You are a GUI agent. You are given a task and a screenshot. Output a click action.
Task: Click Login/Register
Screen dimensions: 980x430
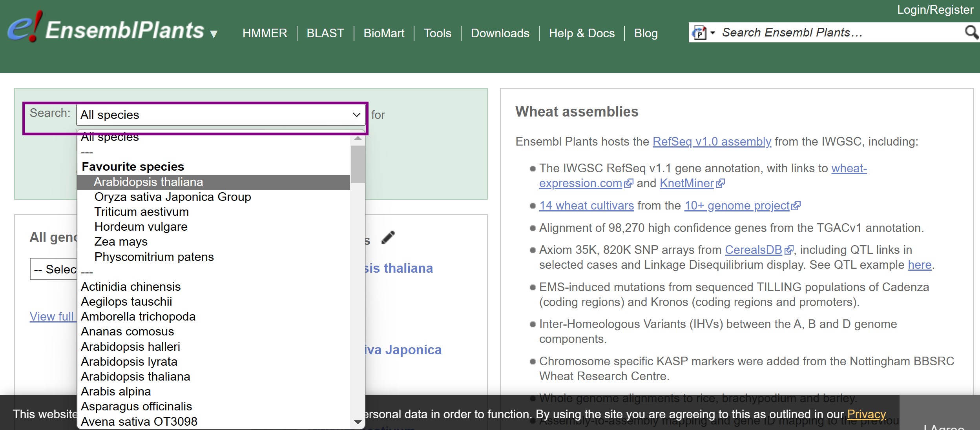[935, 9]
